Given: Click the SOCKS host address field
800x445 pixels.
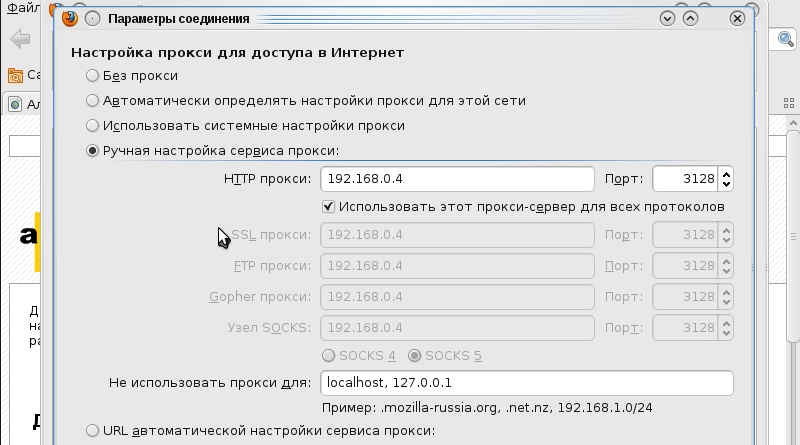Looking at the screenshot, I should (x=457, y=328).
